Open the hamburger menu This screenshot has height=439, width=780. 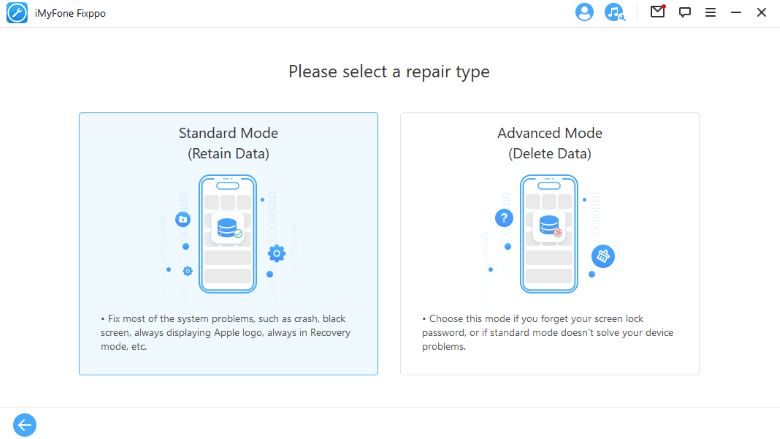point(710,13)
